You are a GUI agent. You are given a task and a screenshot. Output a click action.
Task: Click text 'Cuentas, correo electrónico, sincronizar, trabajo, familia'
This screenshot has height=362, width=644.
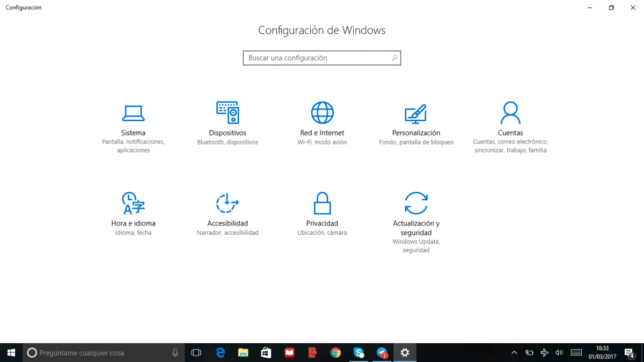pyautogui.click(x=510, y=146)
